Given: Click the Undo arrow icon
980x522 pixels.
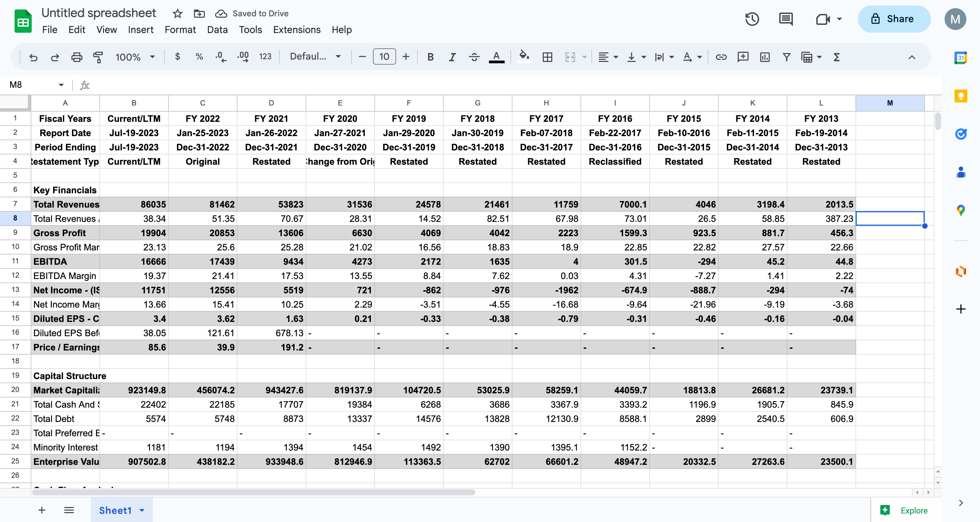Looking at the screenshot, I should click(x=33, y=57).
